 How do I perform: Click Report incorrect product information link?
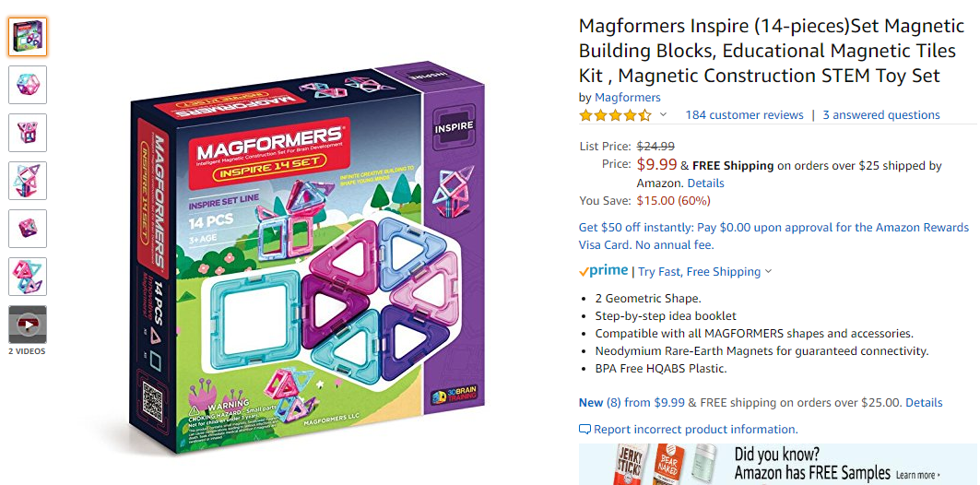point(696,430)
